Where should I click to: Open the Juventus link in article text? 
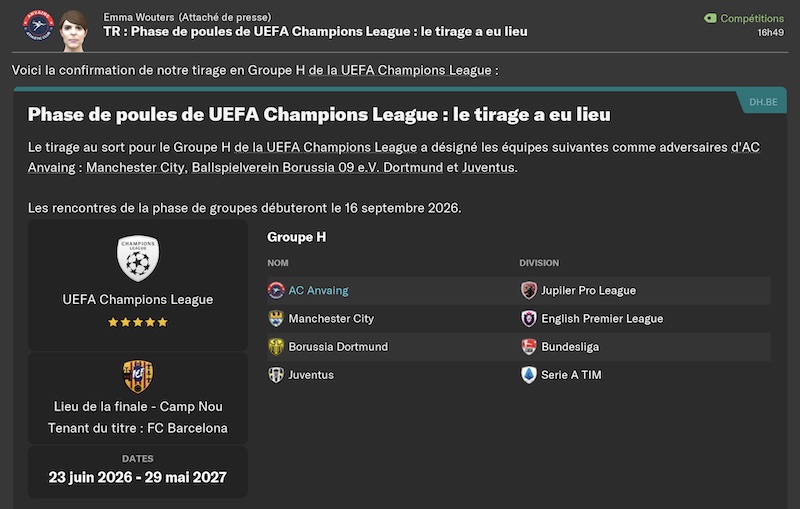pos(488,167)
